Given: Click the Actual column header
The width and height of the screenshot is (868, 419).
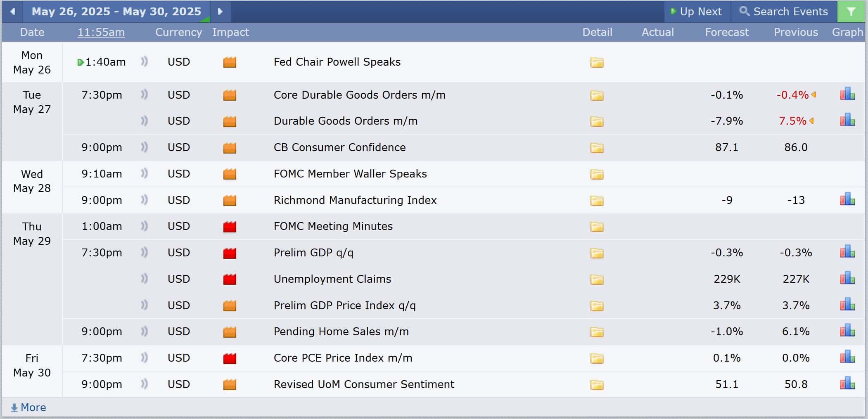Looking at the screenshot, I should point(657,32).
